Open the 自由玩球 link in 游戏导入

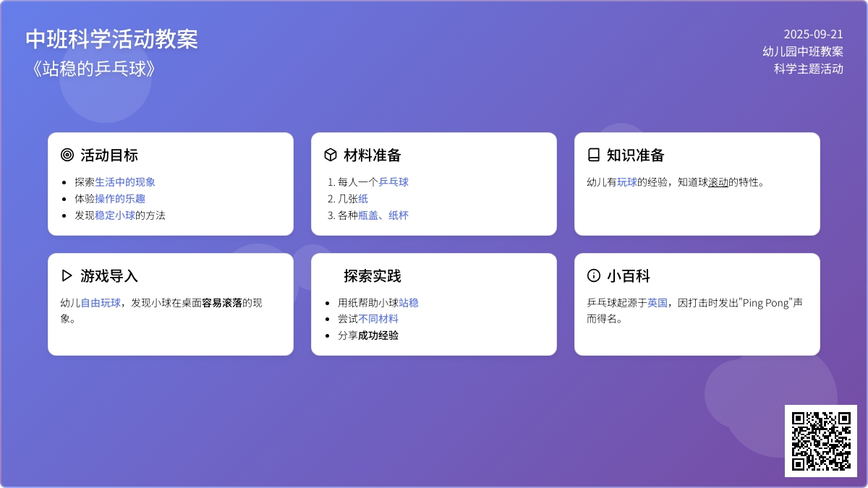pos(101,303)
